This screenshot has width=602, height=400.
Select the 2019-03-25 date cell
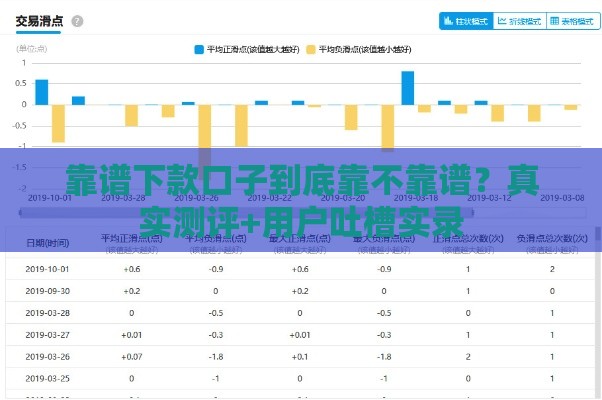click(48, 379)
